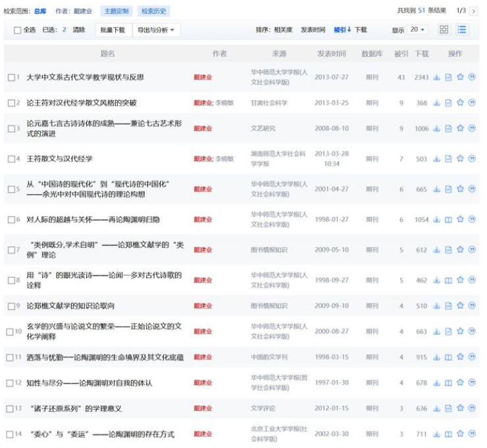Open online reader for 洒落与忧勤

coord(448,357)
